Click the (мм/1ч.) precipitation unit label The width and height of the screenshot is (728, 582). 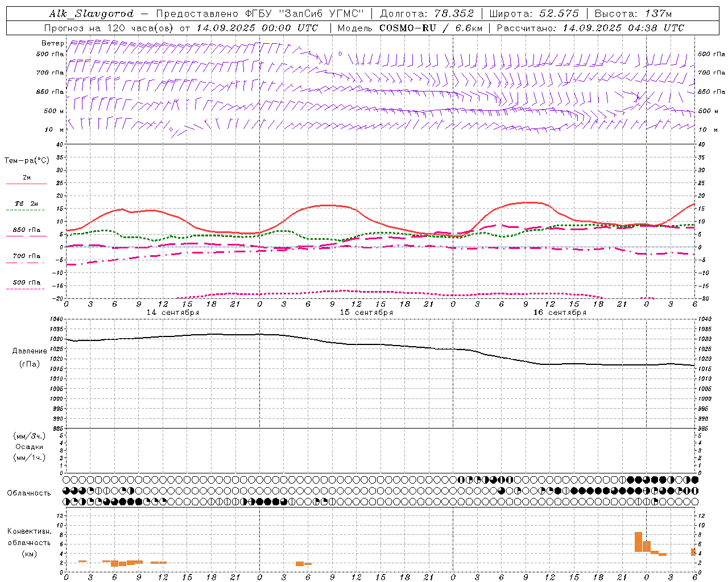pyautogui.click(x=30, y=458)
